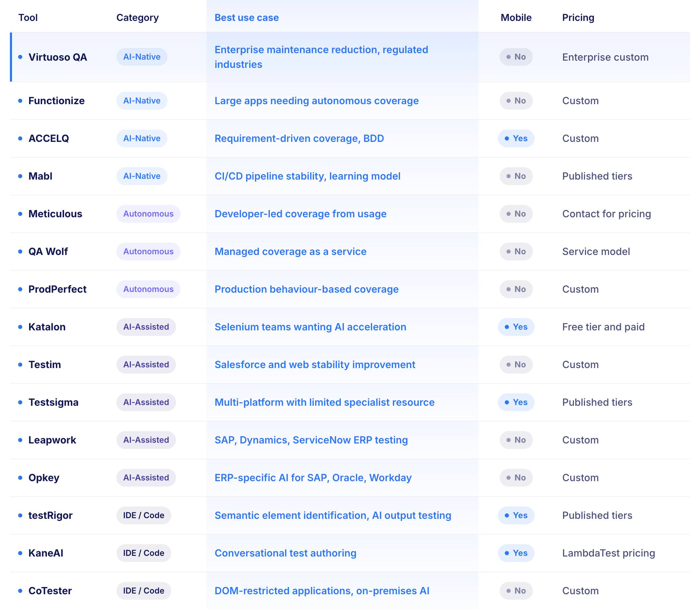This screenshot has height=610, width=700.
Task: Click the AI-Native badge for Mabl
Action: click(x=142, y=176)
